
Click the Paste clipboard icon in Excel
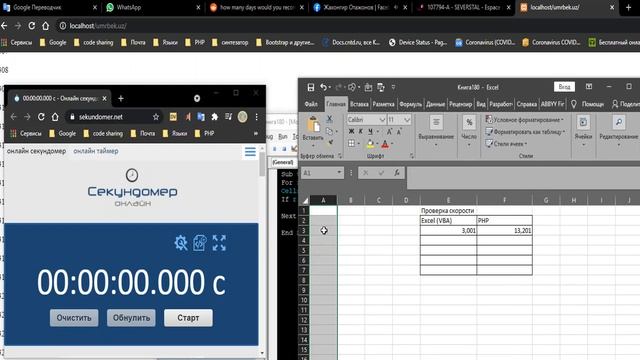[313, 124]
